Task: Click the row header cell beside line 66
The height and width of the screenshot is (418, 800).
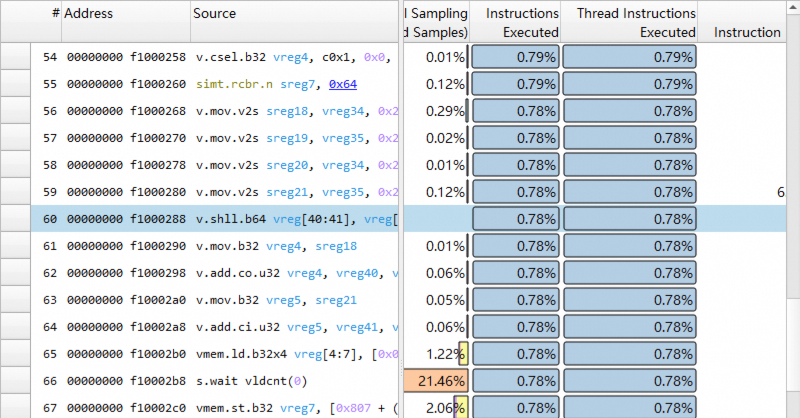Action: 15,382
